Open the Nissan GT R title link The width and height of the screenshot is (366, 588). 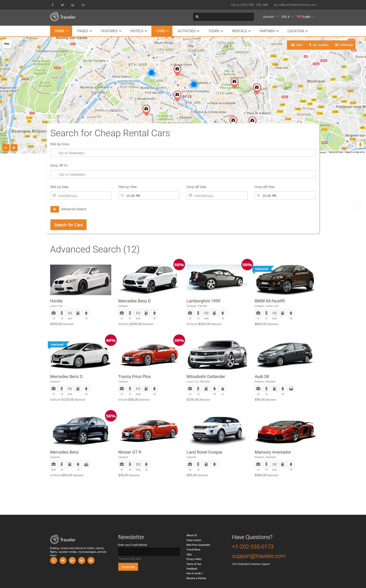point(130,452)
